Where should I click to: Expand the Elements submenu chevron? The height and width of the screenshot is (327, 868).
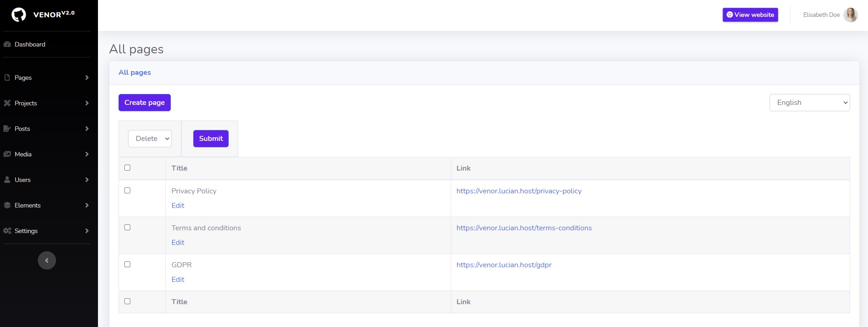pos(87,205)
